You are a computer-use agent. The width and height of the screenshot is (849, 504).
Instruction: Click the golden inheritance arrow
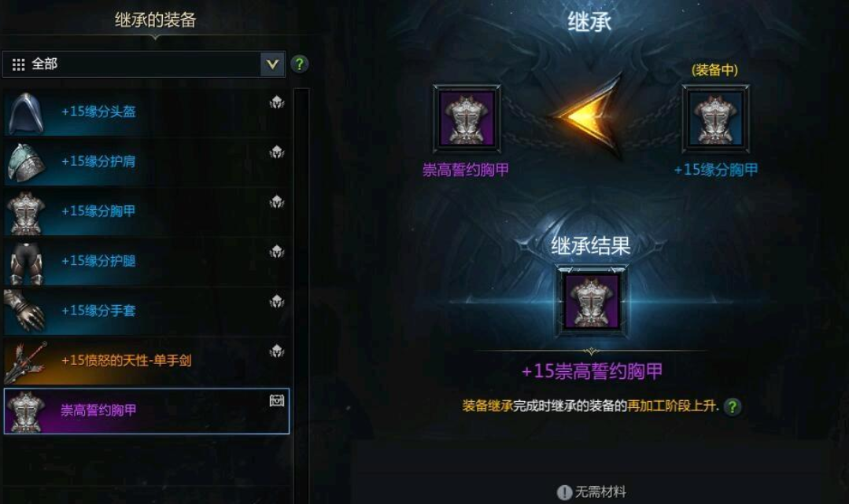pos(588,116)
